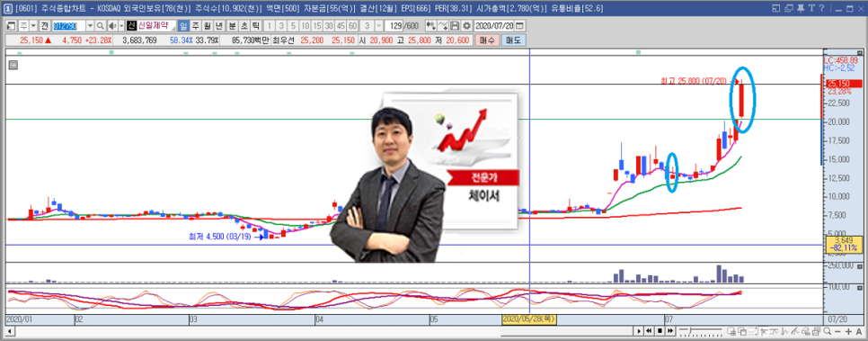Image resolution: width=868 pixels, height=341 pixels.
Task: Click the cascaded windows icon in title bar
Action: 789,8
